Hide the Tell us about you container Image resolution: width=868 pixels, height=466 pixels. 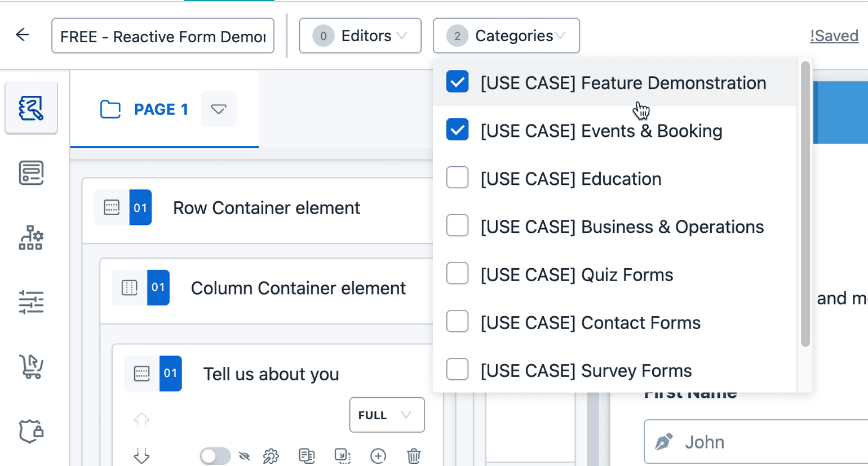coord(245,456)
